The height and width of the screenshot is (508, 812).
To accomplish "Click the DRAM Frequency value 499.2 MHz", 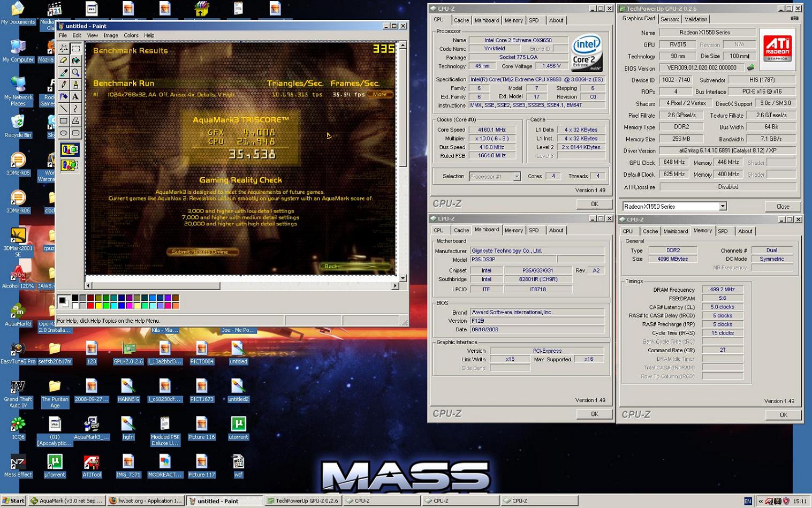I will pos(722,290).
